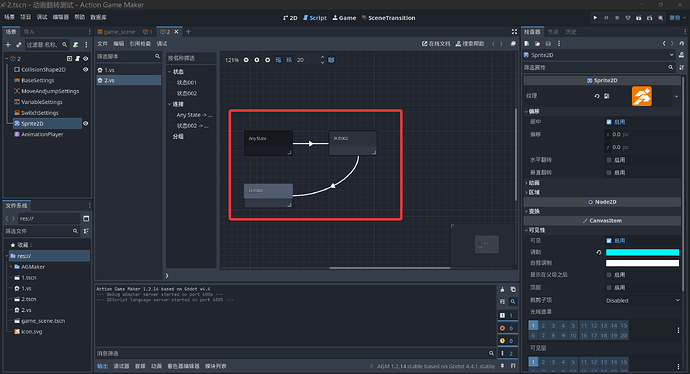Open the script icon on root node 2
Screen dimensions: 690x374
(77, 59)
